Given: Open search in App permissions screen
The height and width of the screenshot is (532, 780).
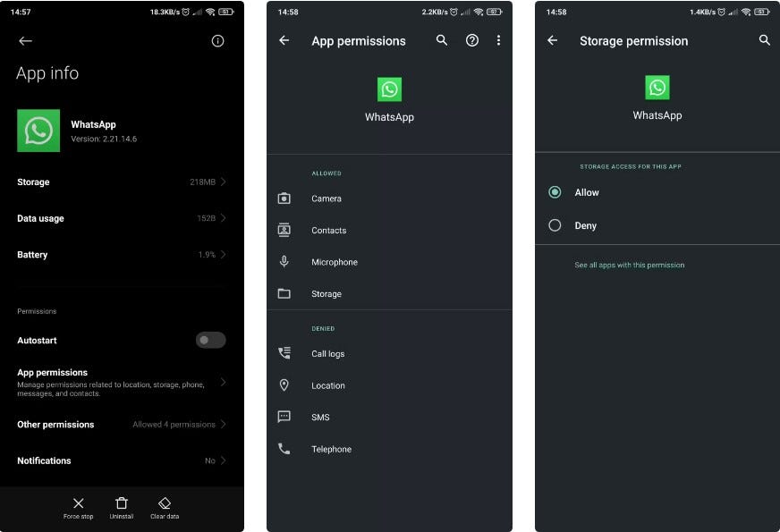Looking at the screenshot, I should click(441, 40).
